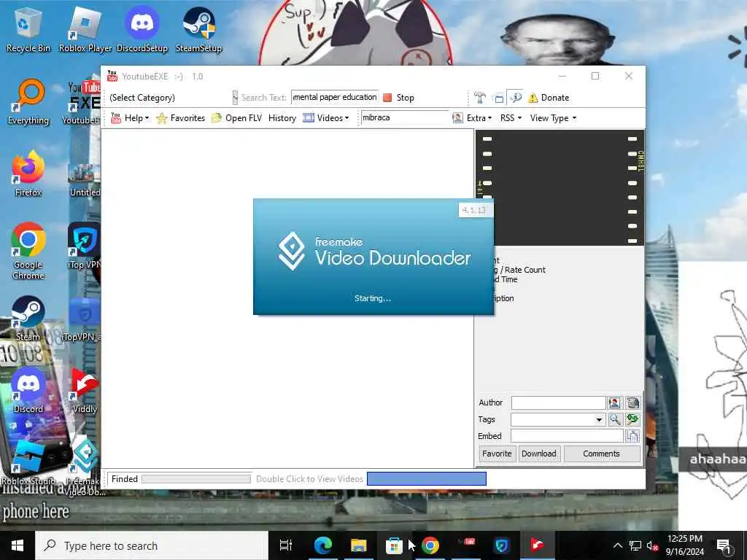Click the Favorite button
747x560 pixels.
coord(497,454)
